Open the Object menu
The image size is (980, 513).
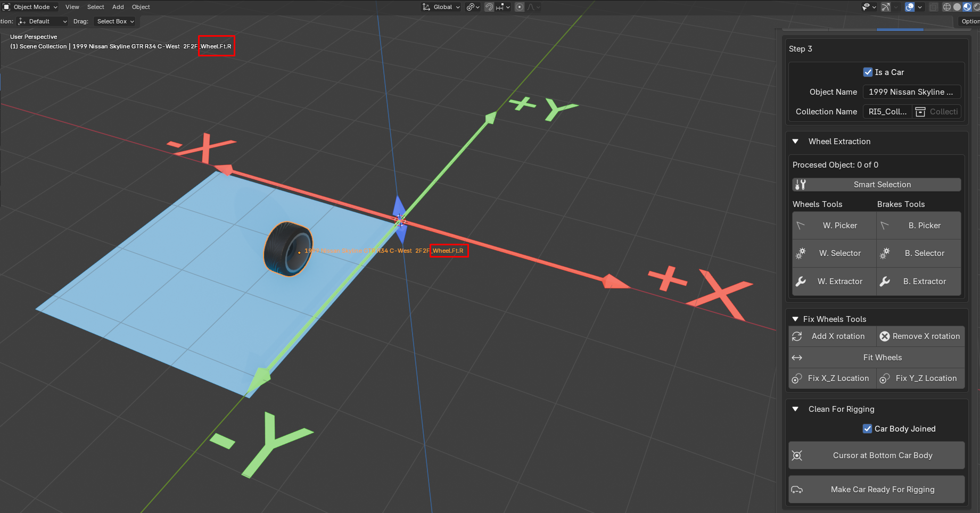tap(141, 7)
